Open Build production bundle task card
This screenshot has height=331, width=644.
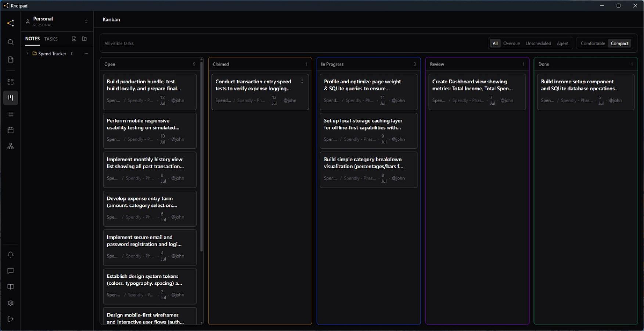point(150,92)
